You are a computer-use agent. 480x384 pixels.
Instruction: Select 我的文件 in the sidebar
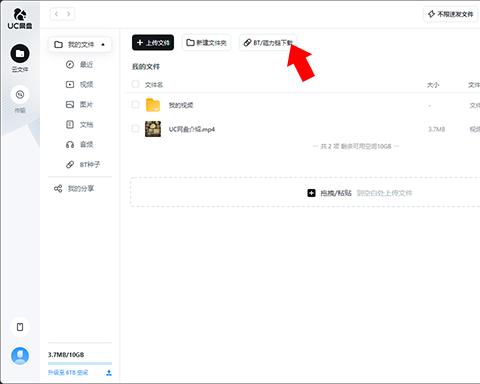point(80,44)
